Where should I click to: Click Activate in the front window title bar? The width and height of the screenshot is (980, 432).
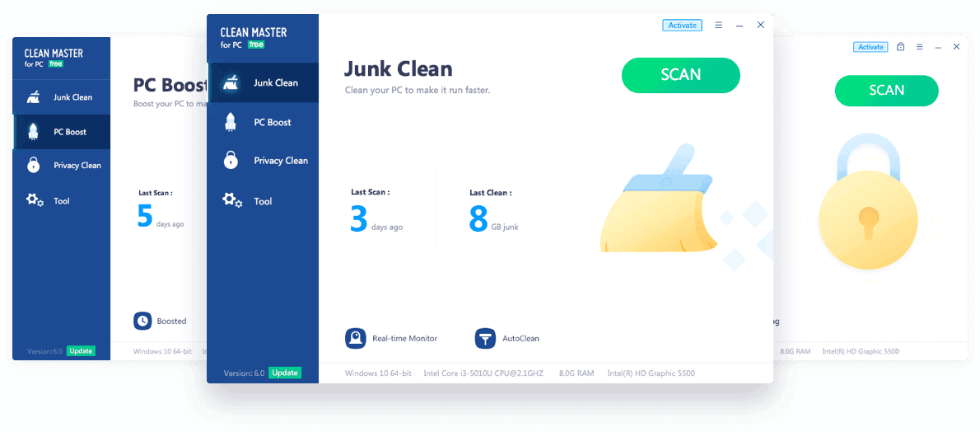pos(682,26)
